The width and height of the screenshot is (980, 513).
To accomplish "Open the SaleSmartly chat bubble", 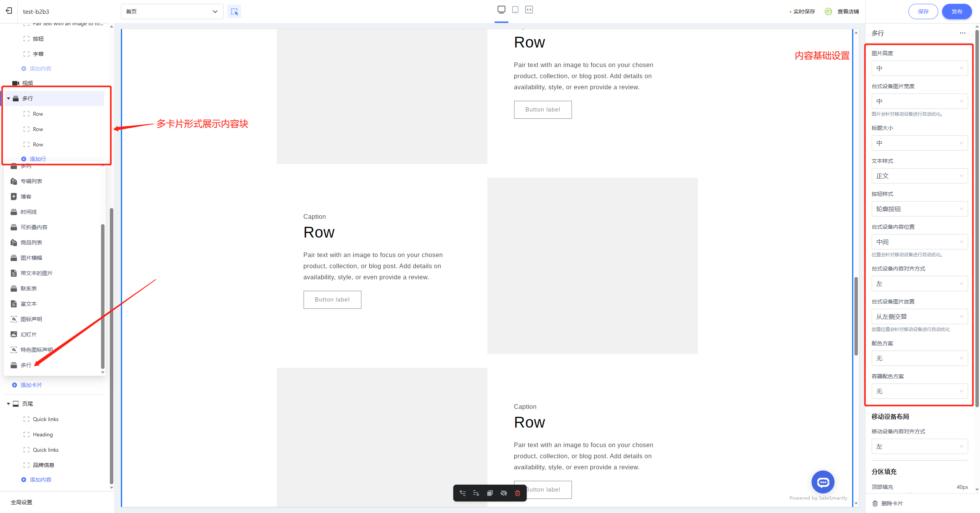I will (x=823, y=482).
